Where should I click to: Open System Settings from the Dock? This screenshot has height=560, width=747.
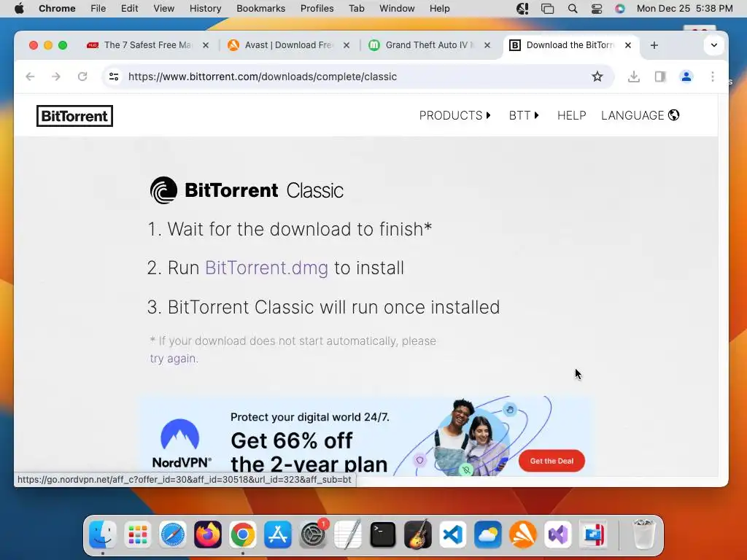(313, 534)
